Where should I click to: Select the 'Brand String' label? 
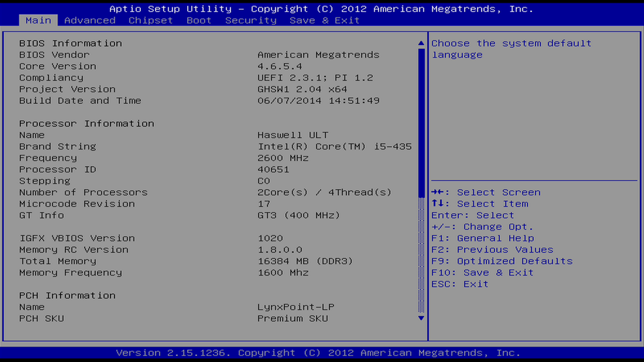pyautogui.click(x=58, y=147)
